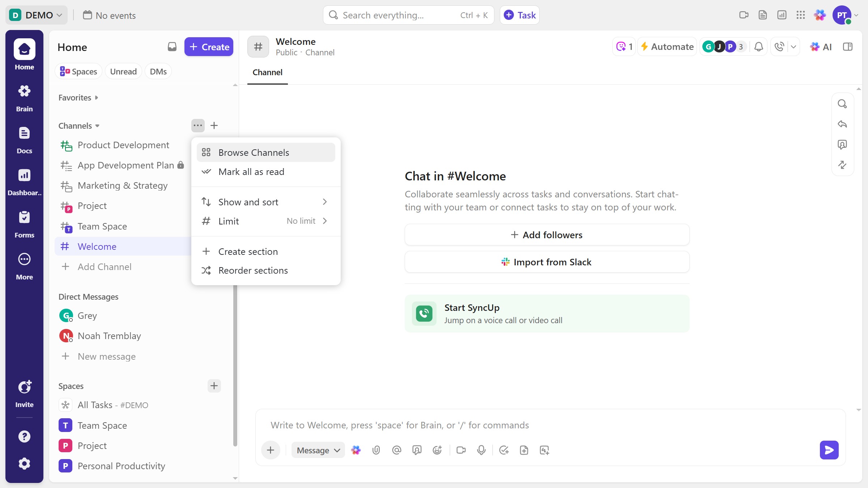Image resolution: width=868 pixels, height=488 pixels.
Task: Expand the Favorites section
Action: point(78,98)
